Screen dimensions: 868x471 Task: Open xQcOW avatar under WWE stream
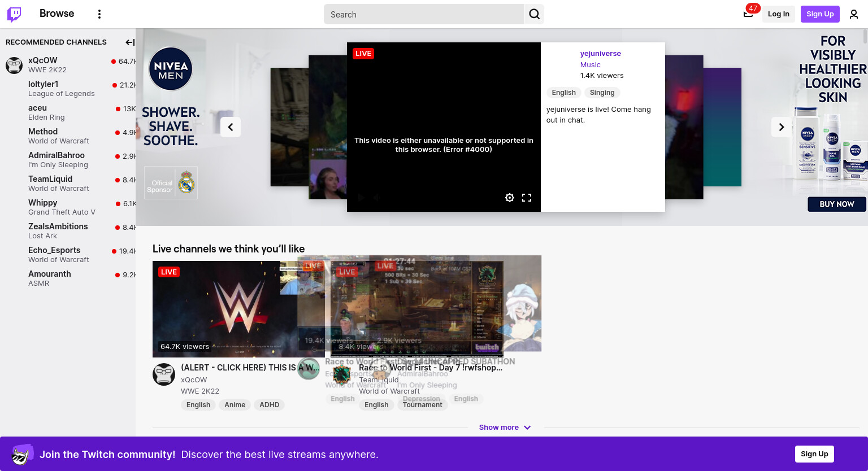coord(164,374)
